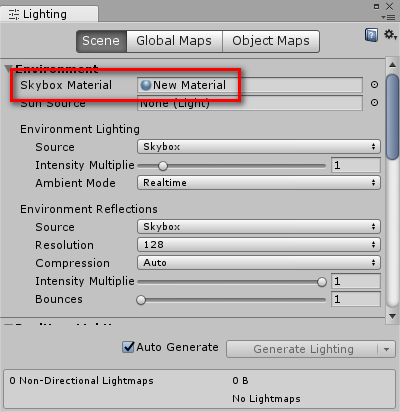Screen dimensions: 400x412
Task: Open Generate Lighting dropdown arrow
Action: [x=387, y=349]
